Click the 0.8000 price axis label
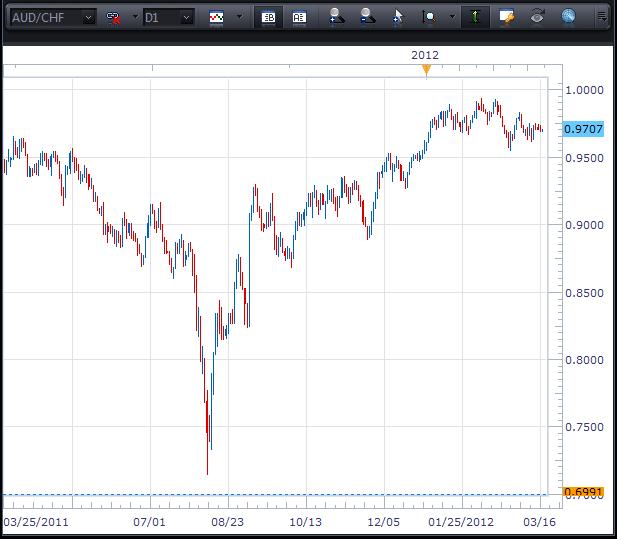This screenshot has height=539, width=617. [x=584, y=360]
